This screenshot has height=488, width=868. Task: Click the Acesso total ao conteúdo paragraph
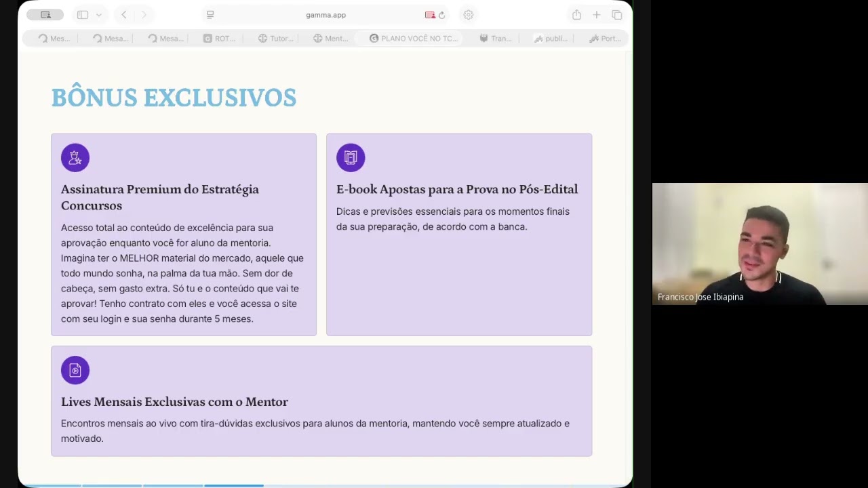coord(182,273)
